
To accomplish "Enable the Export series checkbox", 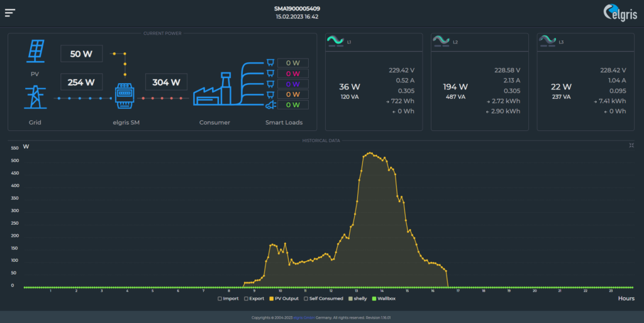I will click(x=246, y=298).
